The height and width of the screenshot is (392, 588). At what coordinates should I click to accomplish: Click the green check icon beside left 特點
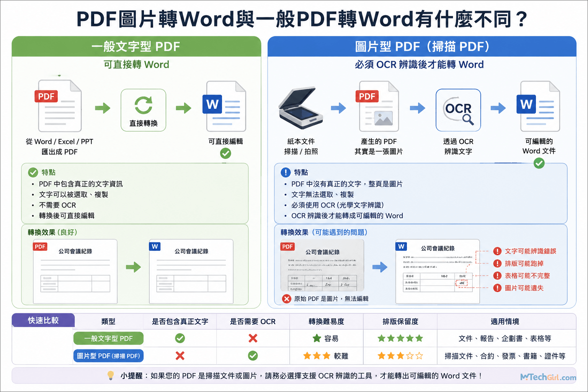(x=33, y=172)
